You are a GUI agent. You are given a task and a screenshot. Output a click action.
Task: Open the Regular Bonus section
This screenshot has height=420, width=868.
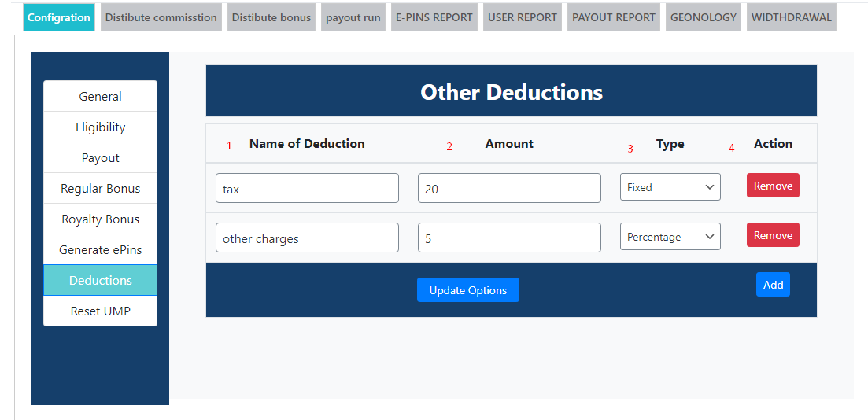coord(100,188)
